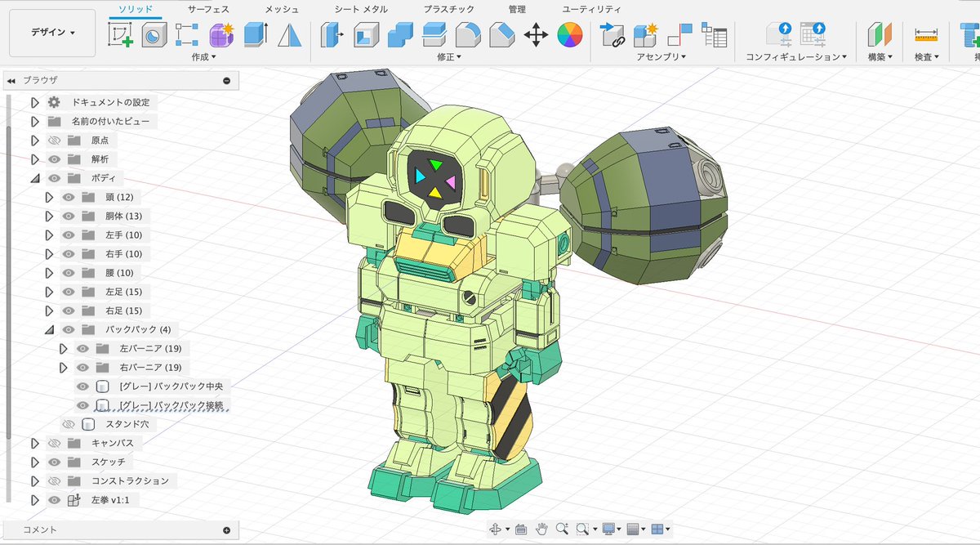Viewport: 980px width, 545px height.
Task: Hide 左バーニア (19) group
Action: click(x=82, y=348)
